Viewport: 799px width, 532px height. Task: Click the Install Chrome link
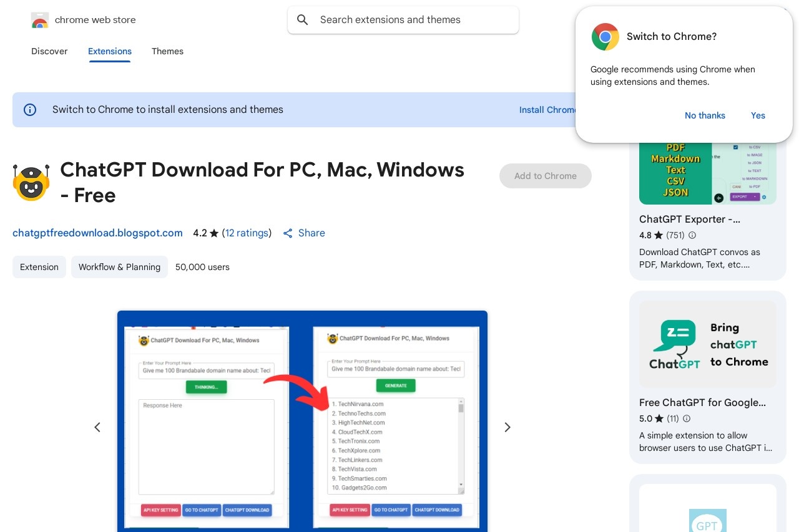click(x=547, y=110)
